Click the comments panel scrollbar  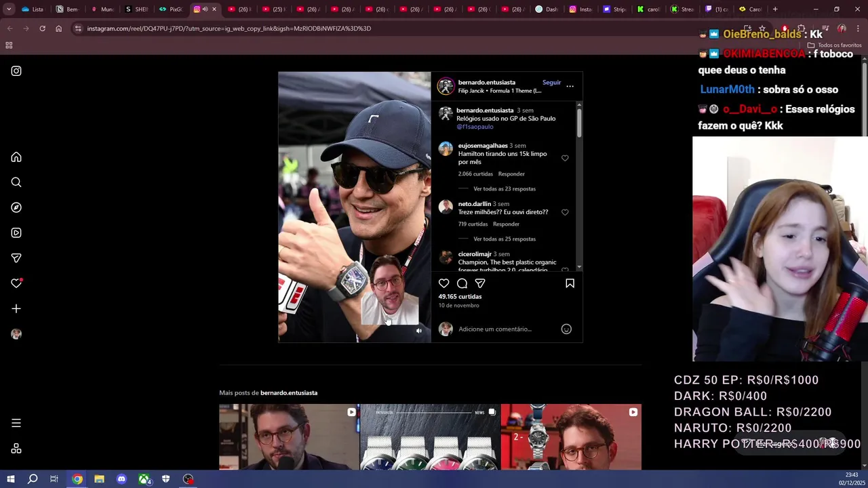(x=579, y=123)
